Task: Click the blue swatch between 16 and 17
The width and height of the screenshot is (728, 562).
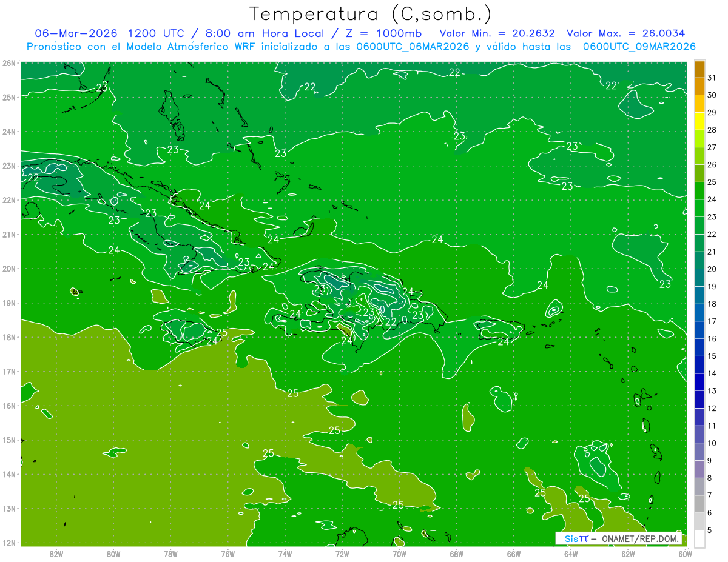Action: tap(699, 330)
